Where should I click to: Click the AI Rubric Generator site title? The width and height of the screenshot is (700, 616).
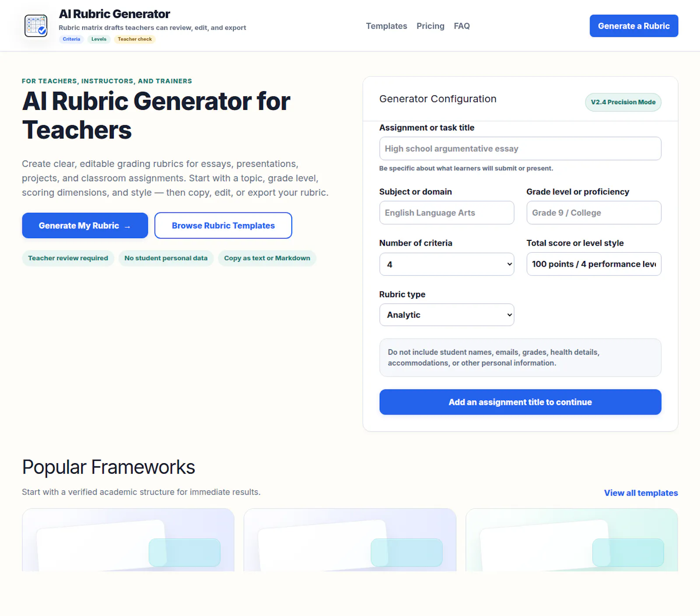click(114, 14)
